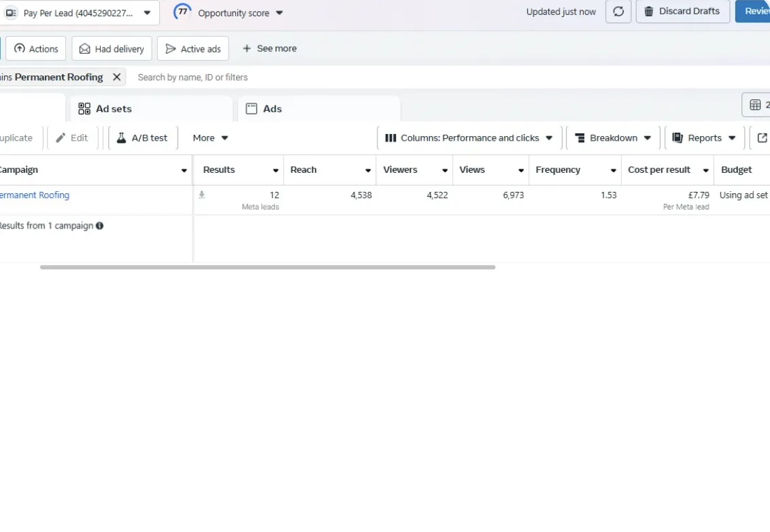
Task: Apply the Active ads filter
Action: [x=193, y=49]
